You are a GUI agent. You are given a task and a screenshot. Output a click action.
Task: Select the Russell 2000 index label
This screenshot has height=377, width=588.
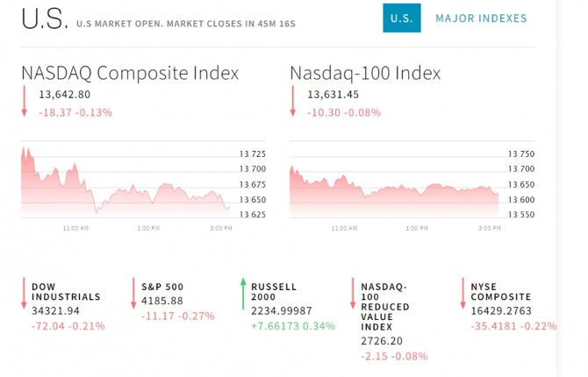click(x=274, y=291)
